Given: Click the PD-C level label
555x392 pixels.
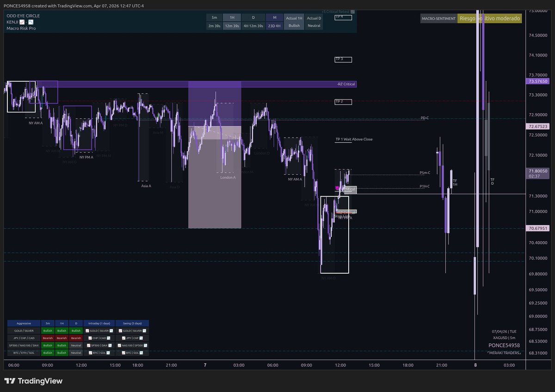Looking at the screenshot, I should click(425, 118).
